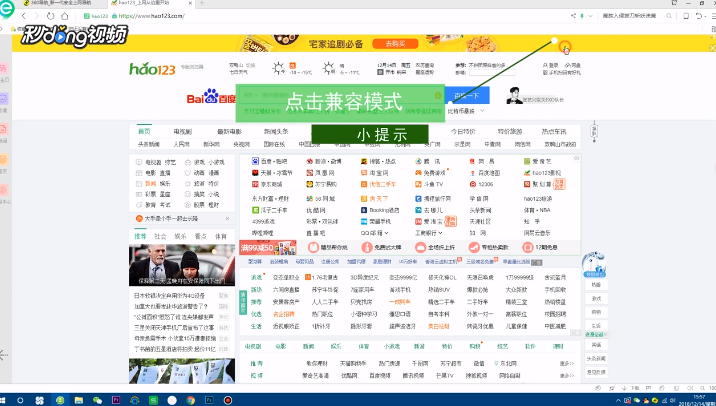Close the 大手牵小手 notice bar

point(228,219)
